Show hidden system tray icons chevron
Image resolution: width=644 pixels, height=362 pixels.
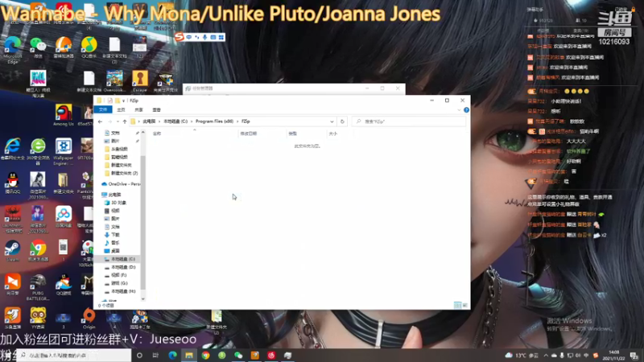tap(546, 356)
